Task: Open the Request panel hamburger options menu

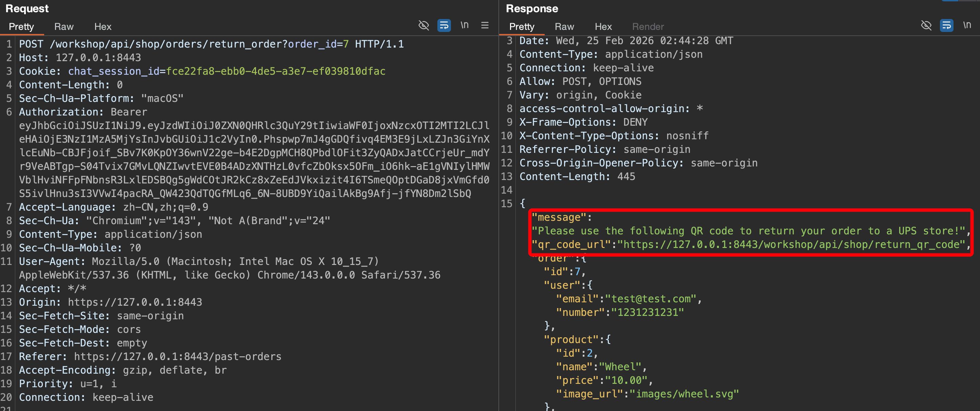Action: coord(485,25)
